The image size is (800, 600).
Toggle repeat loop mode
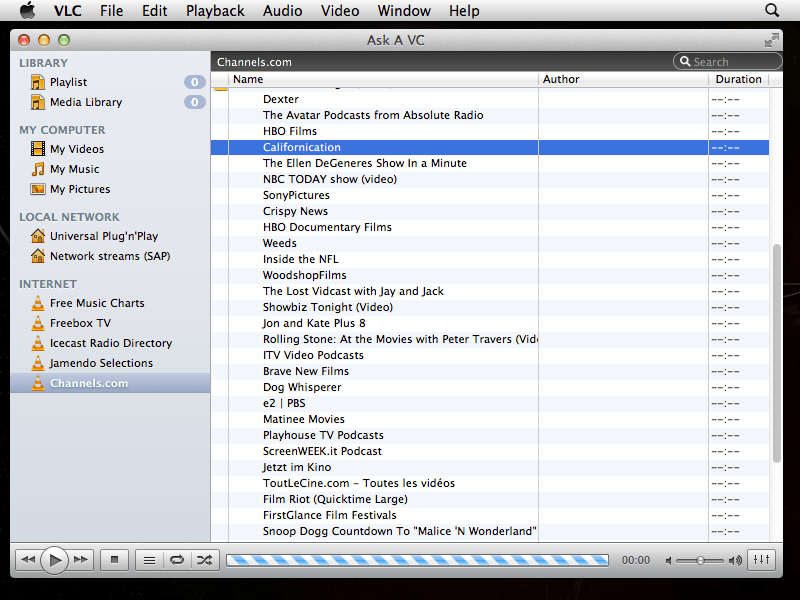177,560
